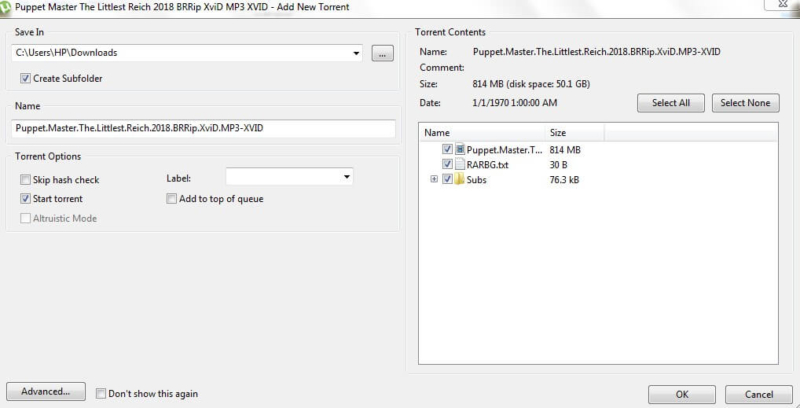Image resolution: width=800 pixels, height=408 pixels.
Task: Click the Cancel button
Action: [759, 394]
